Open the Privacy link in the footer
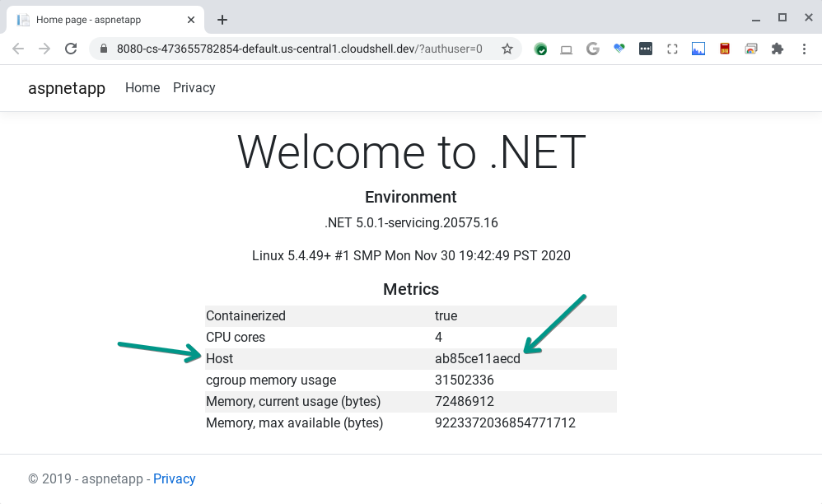 click(175, 479)
